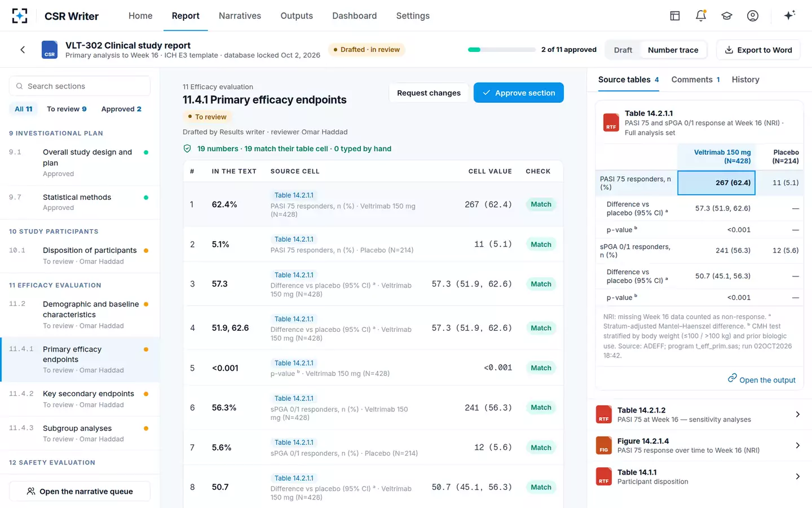Screen dimensions: 812x508
Task: Open the layout panel icon in header
Action: (x=675, y=16)
